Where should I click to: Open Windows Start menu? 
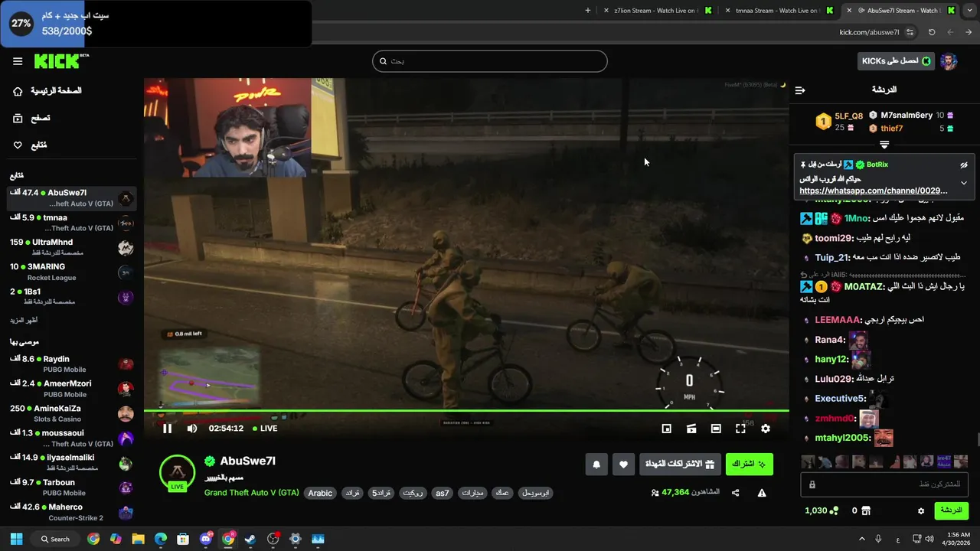pyautogui.click(x=16, y=539)
